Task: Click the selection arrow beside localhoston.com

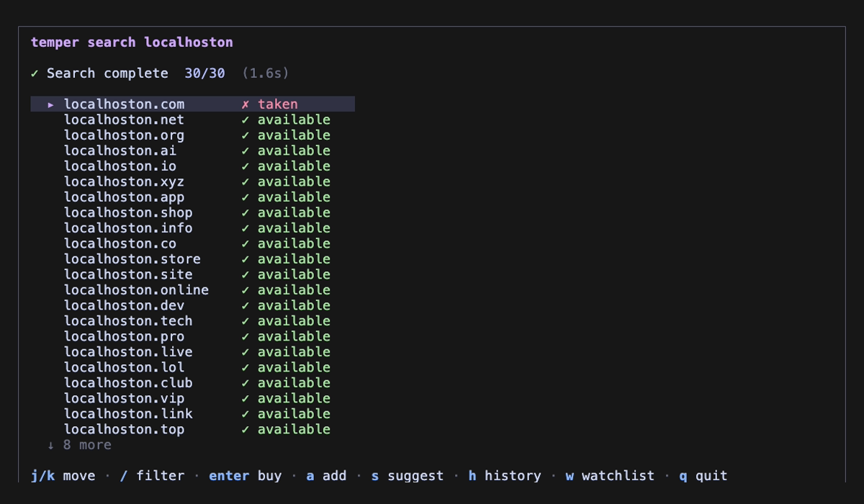Action: pyautogui.click(x=51, y=104)
